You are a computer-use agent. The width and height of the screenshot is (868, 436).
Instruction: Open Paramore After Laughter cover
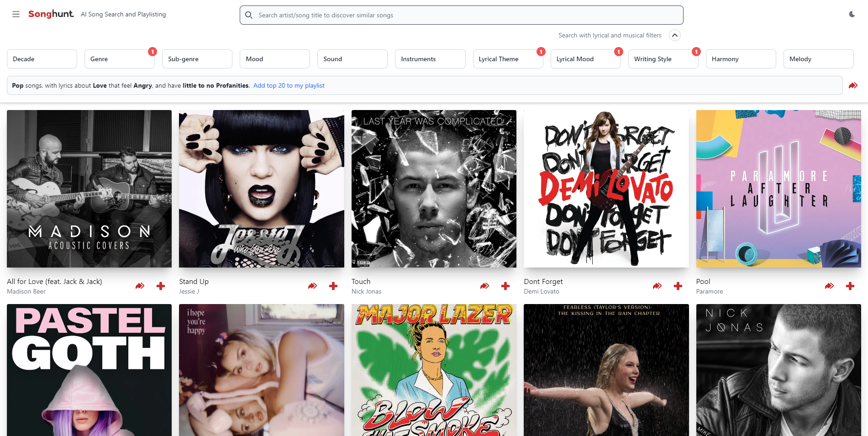(x=779, y=189)
